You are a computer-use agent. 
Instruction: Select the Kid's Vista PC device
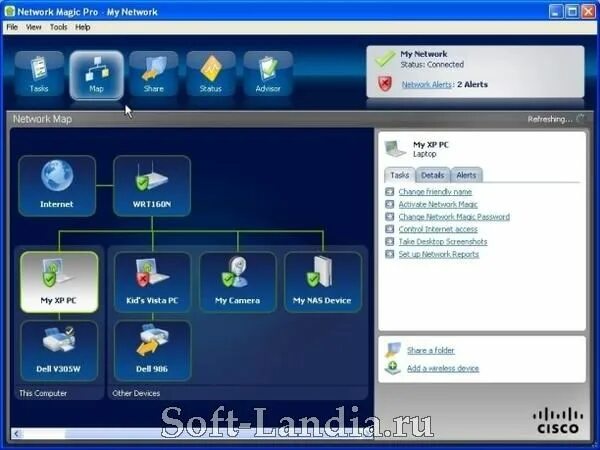coord(152,282)
